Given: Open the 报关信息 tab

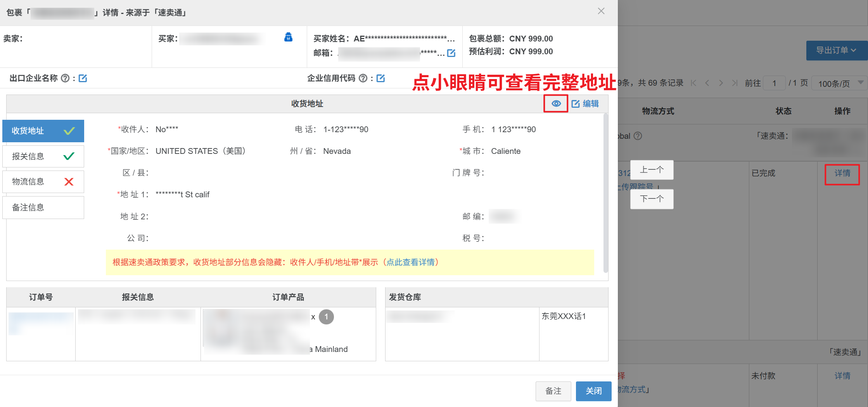Looking at the screenshot, I should pyautogui.click(x=43, y=157).
